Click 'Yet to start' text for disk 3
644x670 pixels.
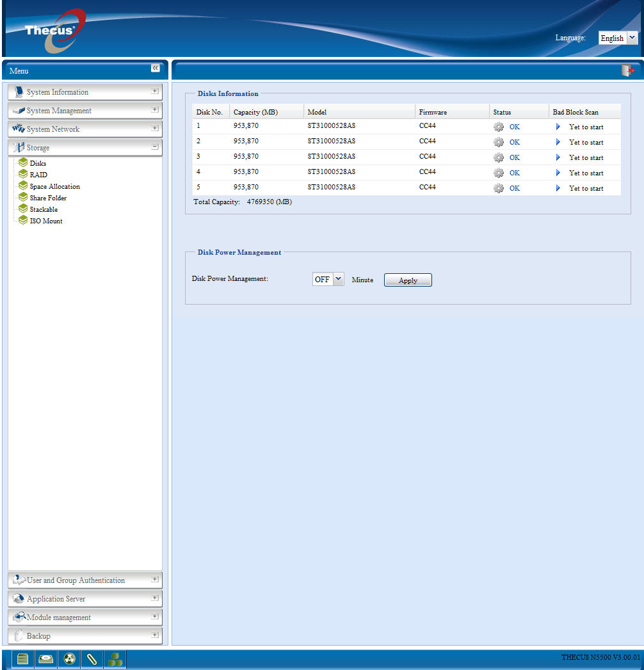[x=586, y=157]
